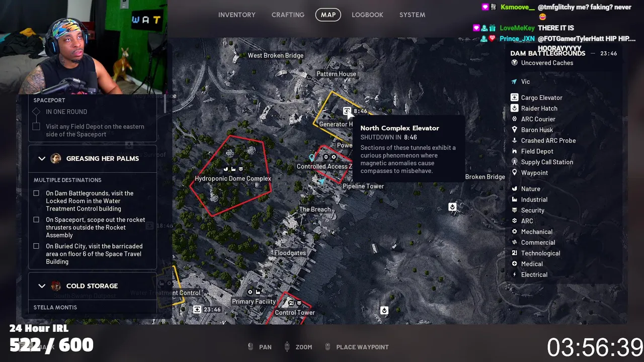Select the Crashed ARC Probe legend icon
The height and width of the screenshot is (362, 644).
514,140
